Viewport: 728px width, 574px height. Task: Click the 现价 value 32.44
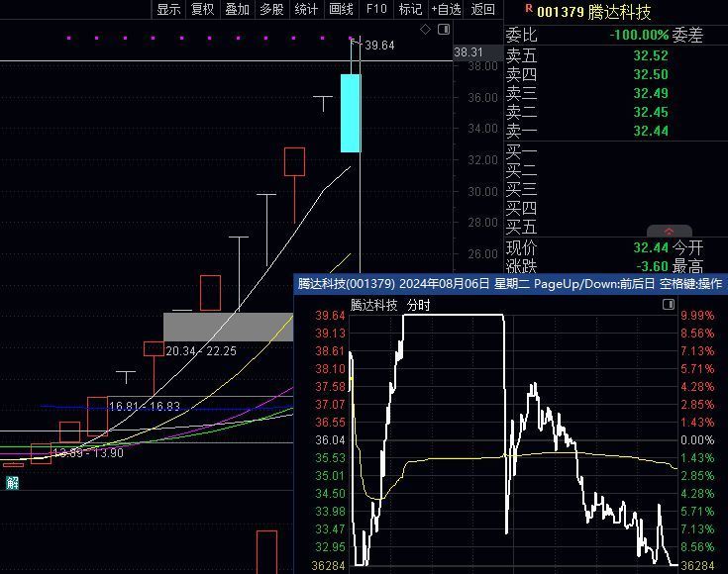point(651,247)
